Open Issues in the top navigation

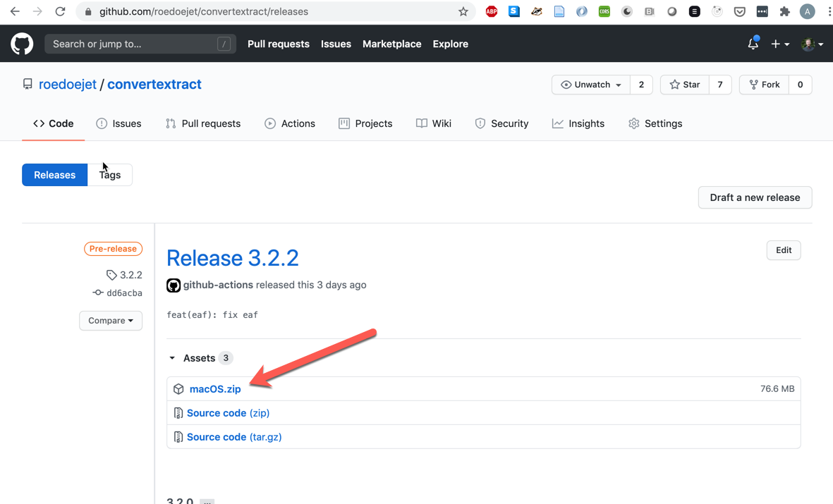336,44
